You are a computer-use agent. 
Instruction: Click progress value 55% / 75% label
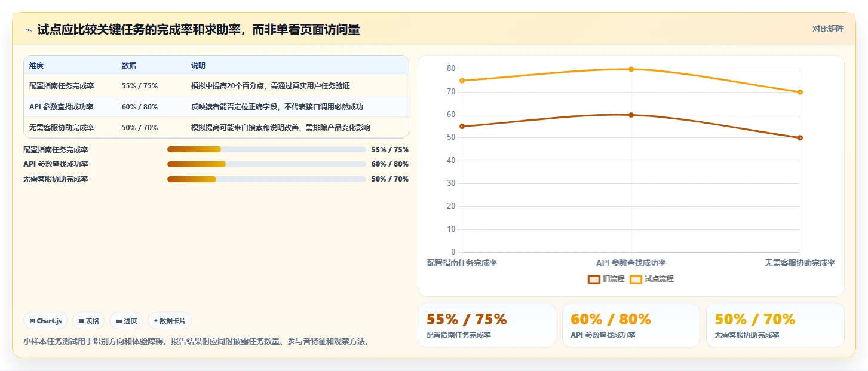pyautogui.click(x=389, y=150)
